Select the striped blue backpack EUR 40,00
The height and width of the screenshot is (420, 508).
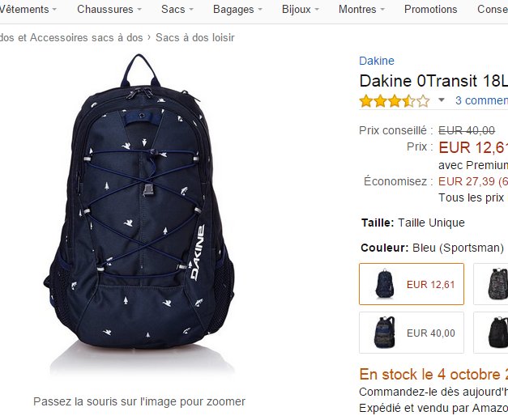point(412,333)
